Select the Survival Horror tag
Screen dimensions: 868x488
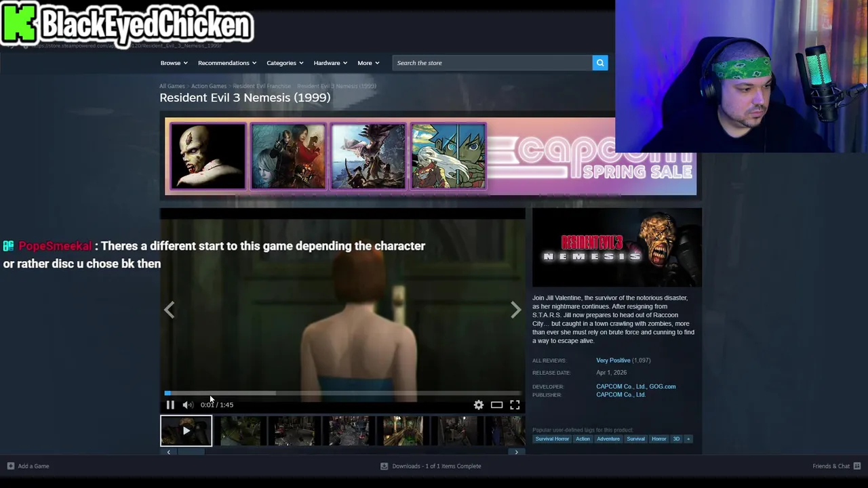point(552,439)
